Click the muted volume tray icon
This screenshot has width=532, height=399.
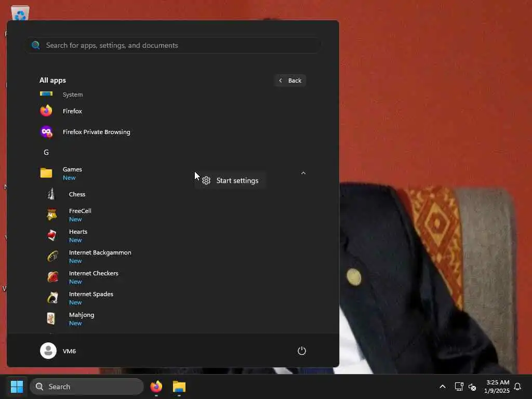(472, 387)
